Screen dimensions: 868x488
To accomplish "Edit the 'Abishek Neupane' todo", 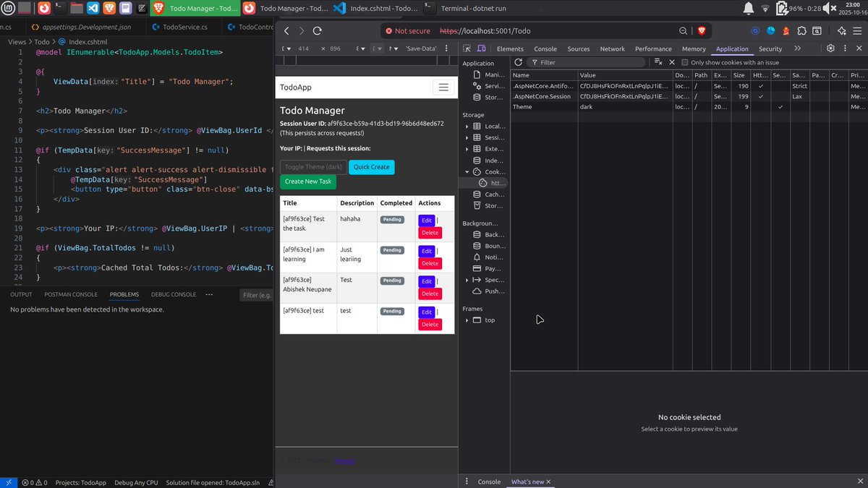I will 427,281.
